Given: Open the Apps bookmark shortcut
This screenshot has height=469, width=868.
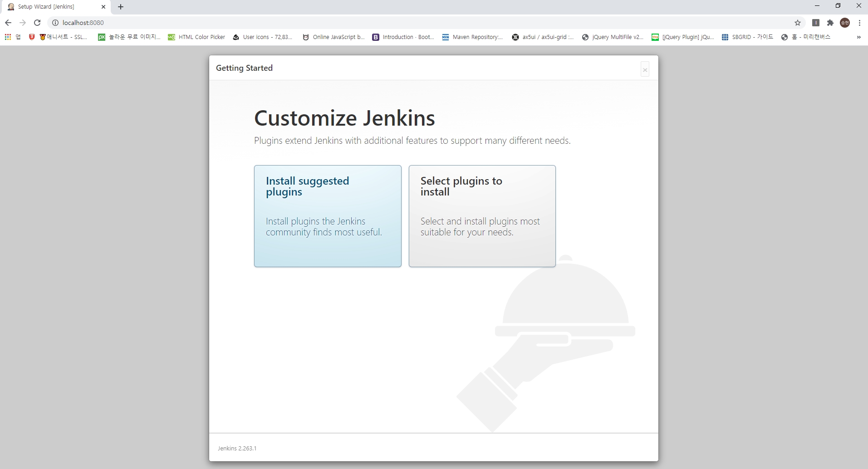Looking at the screenshot, I should [x=13, y=37].
